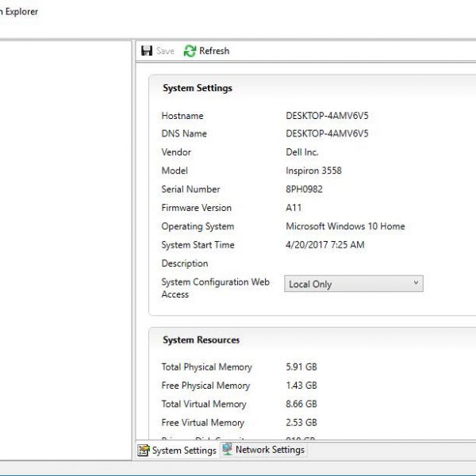This screenshot has width=476, height=476.
Task: Click the Vendor value Dell Inc.
Action: click(302, 152)
